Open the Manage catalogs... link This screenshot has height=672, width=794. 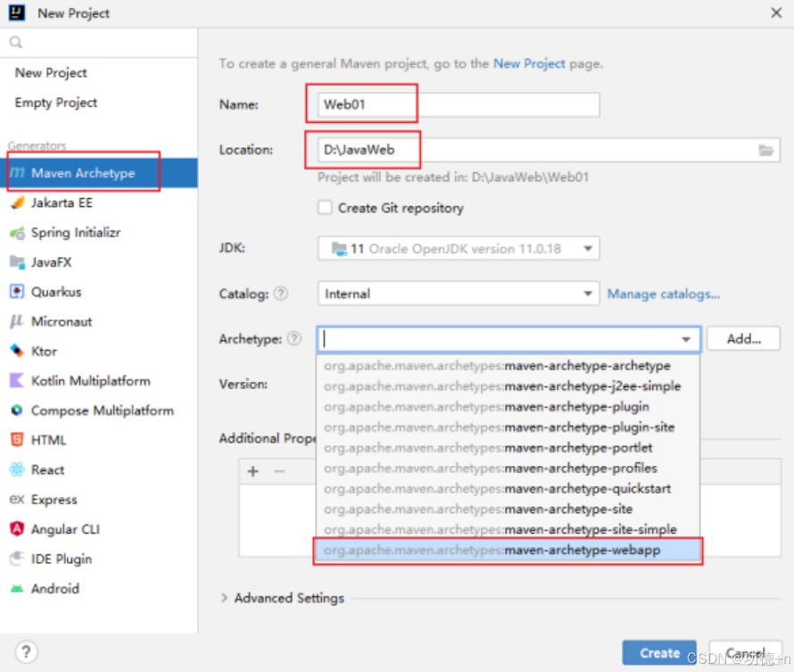[x=664, y=294]
